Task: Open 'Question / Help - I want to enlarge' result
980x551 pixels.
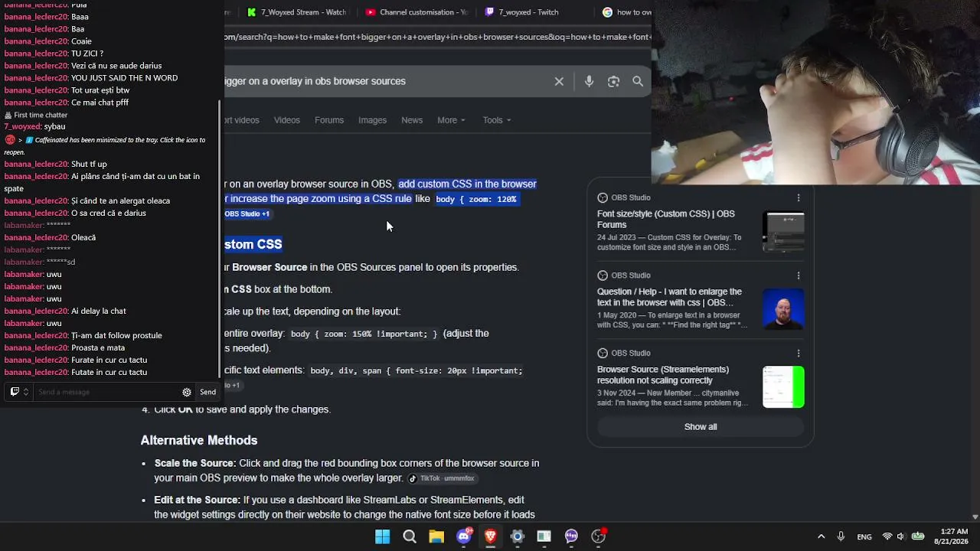Action: (669, 297)
